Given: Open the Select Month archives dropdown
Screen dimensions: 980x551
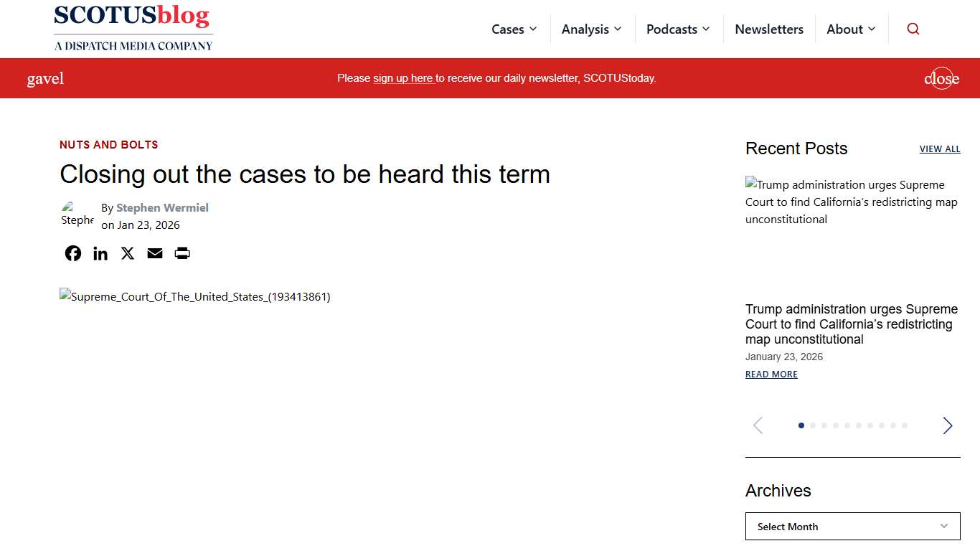Looking at the screenshot, I should (x=852, y=526).
